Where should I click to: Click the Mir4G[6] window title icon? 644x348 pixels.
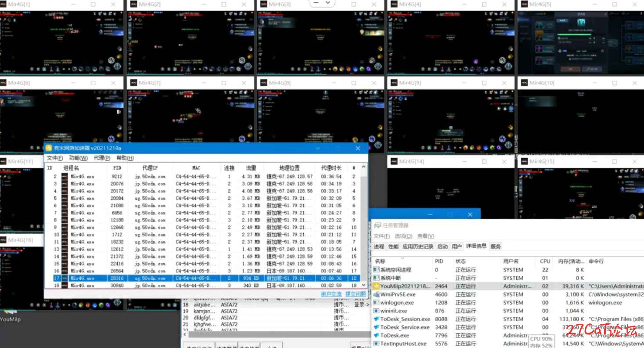(4, 83)
